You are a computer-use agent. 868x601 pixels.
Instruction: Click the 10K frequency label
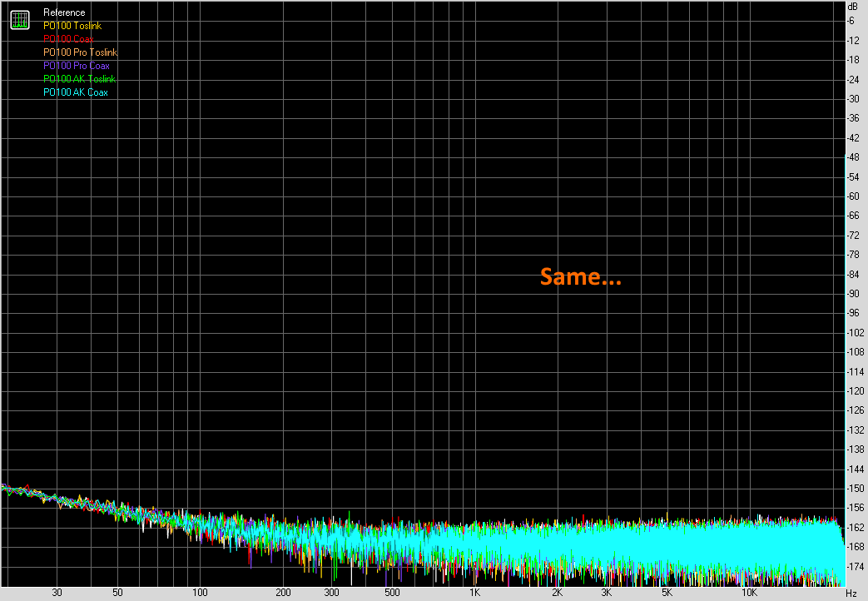(750, 593)
